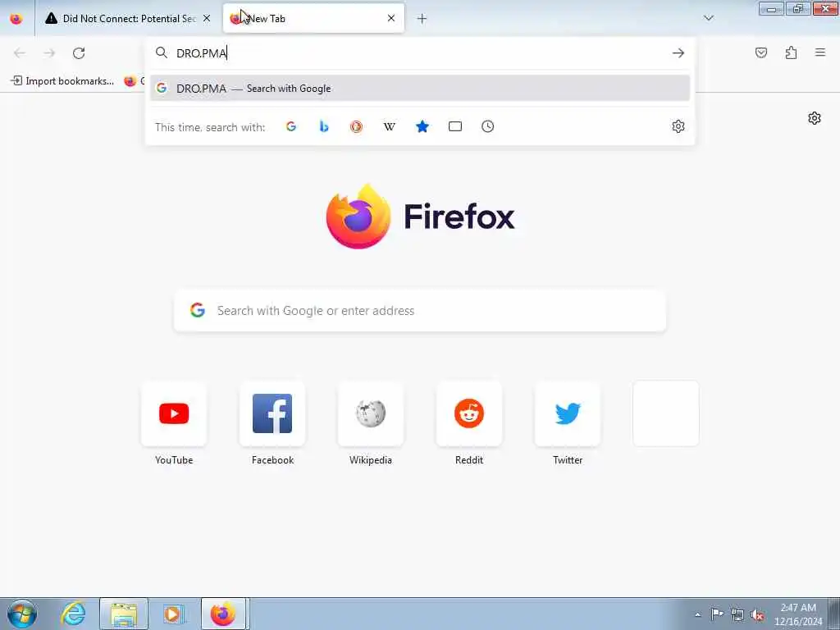The width and height of the screenshot is (840, 630).
Task: Open search settings gear in the dropdown
Action: pyautogui.click(x=678, y=126)
